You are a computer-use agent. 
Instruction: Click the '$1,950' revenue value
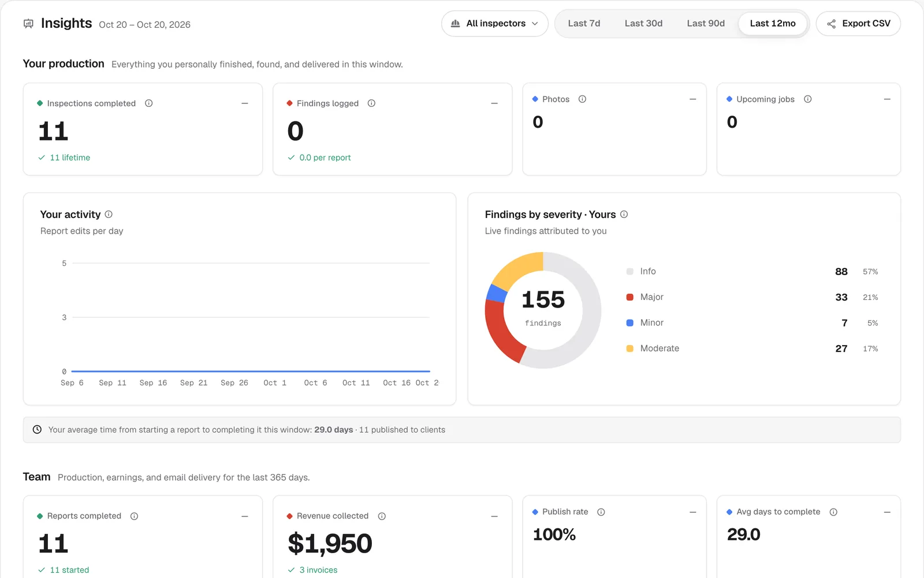[x=330, y=543]
